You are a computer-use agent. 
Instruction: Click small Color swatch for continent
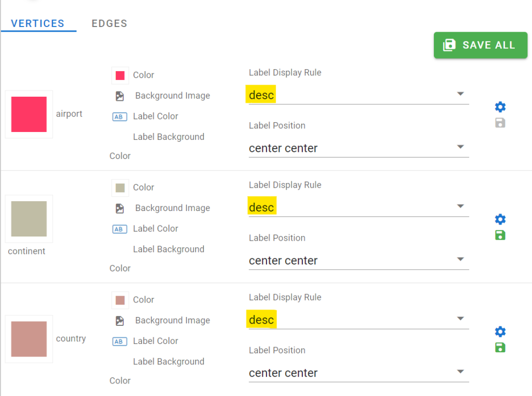[x=120, y=188]
